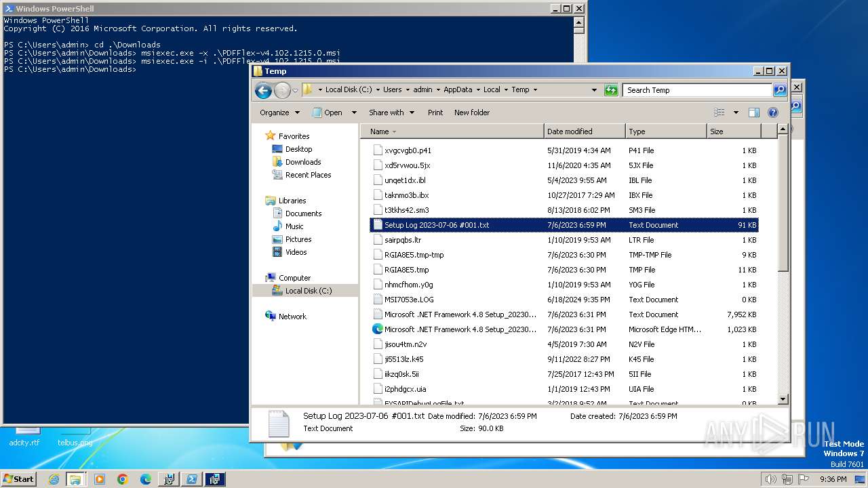This screenshot has height=488, width=868.
Task: Click the Search Temp magnifier icon
Action: point(780,89)
